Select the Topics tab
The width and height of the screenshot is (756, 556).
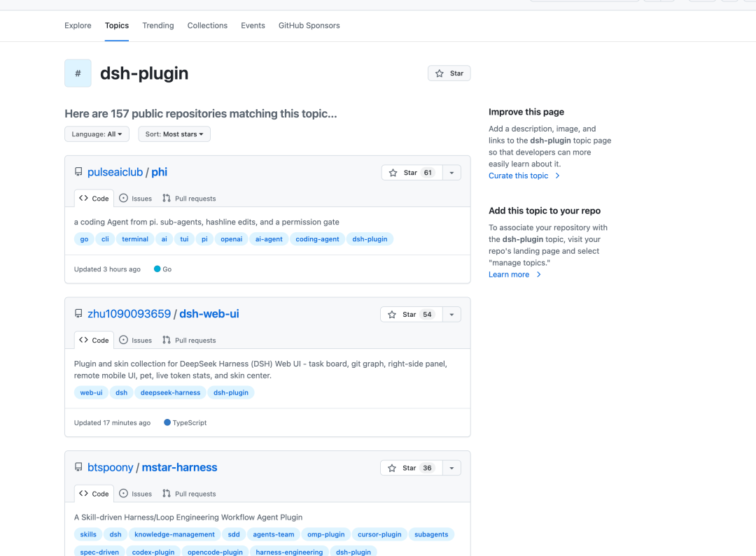pyautogui.click(x=117, y=26)
